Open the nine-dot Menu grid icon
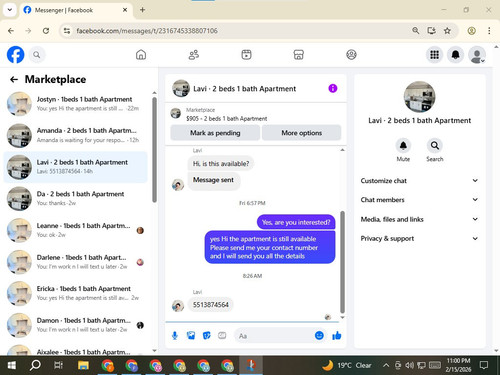This screenshot has height=375, width=500. (x=434, y=55)
